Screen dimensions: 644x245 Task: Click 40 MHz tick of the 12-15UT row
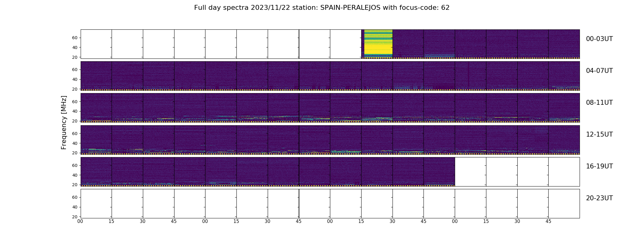tap(75, 143)
